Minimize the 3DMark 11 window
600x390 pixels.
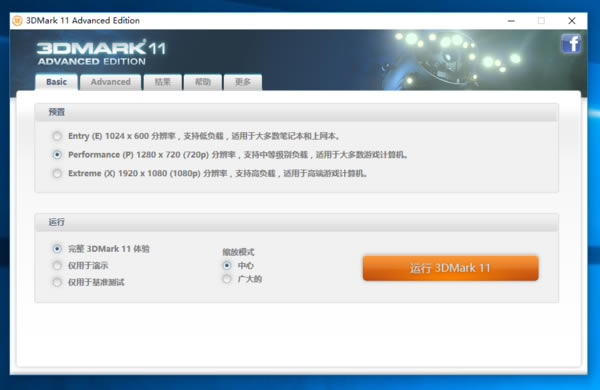[x=511, y=21]
